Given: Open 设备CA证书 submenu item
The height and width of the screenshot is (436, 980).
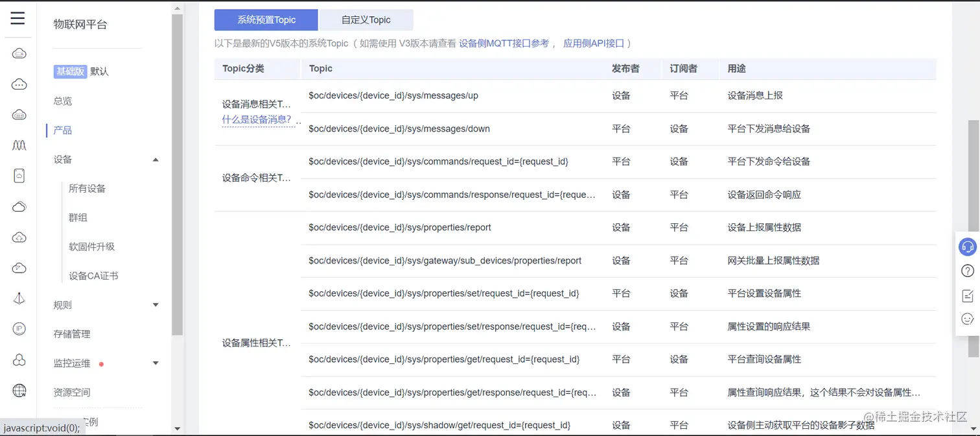Looking at the screenshot, I should tap(93, 276).
